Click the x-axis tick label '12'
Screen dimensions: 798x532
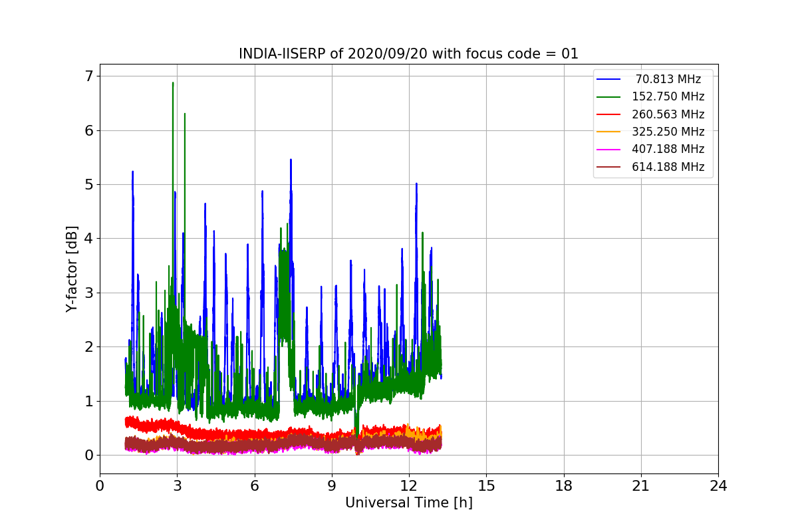[x=409, y=486]
